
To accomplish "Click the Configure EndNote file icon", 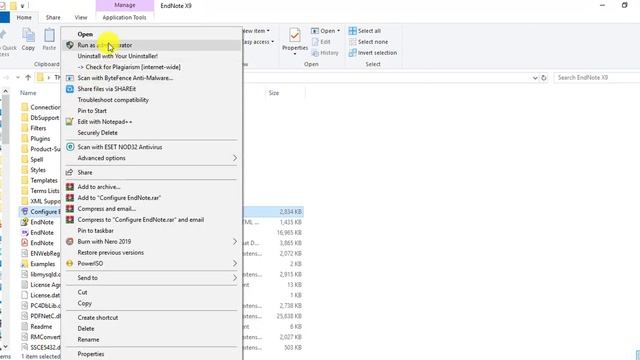I will click(24, 211).
